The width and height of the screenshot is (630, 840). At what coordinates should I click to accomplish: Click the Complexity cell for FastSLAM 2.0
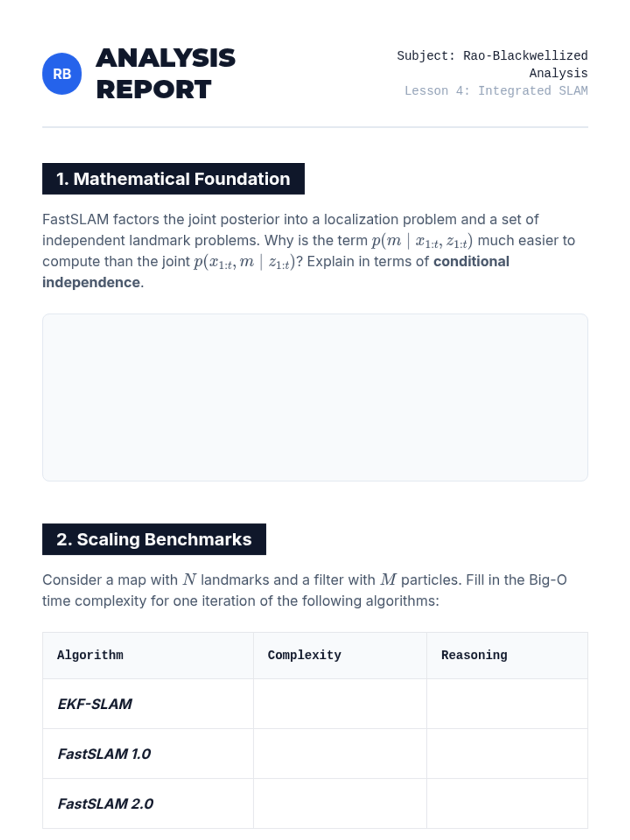pos(340,804)
